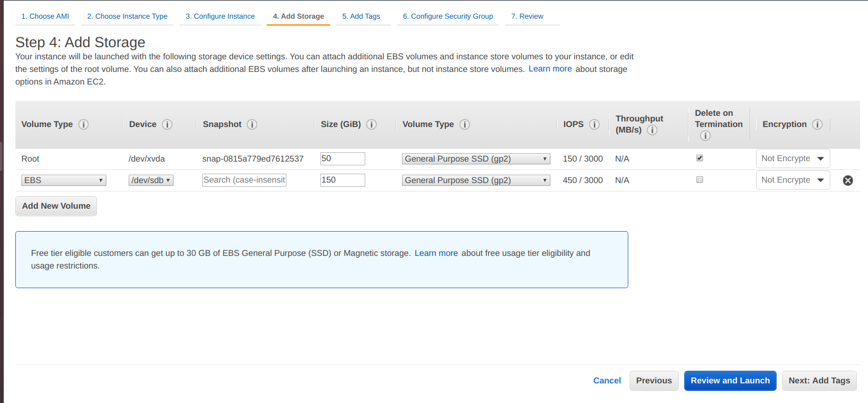Viewport: 868px width, 403px height.
Task: Click info icon under Delete on Termination
Action: [x=705, y=136]
